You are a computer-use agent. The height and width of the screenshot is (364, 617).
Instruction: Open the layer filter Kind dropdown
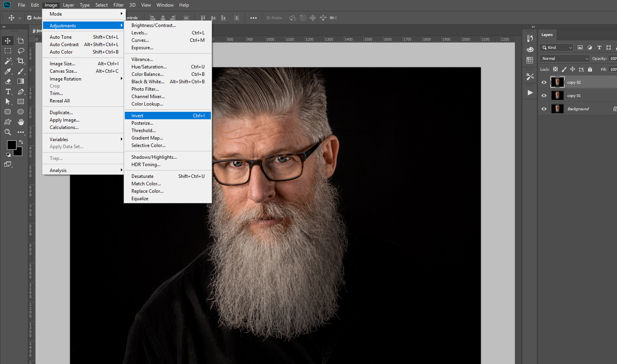tap(557, 48)
